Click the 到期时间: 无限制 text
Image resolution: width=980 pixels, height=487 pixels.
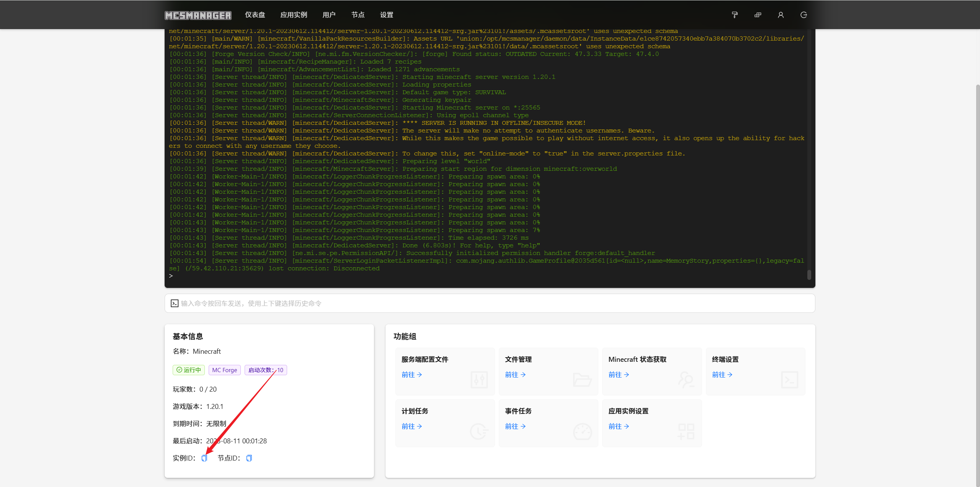[199, 423]
